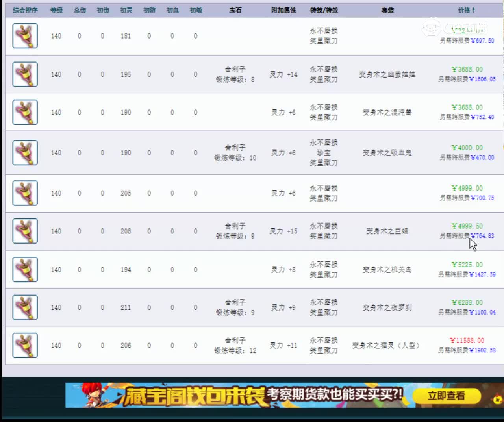Image resolution: width=504 pixels, height=422 pixels.
Task: Open the item icon in 吸血鬼 row
Action: pos(25,153)
